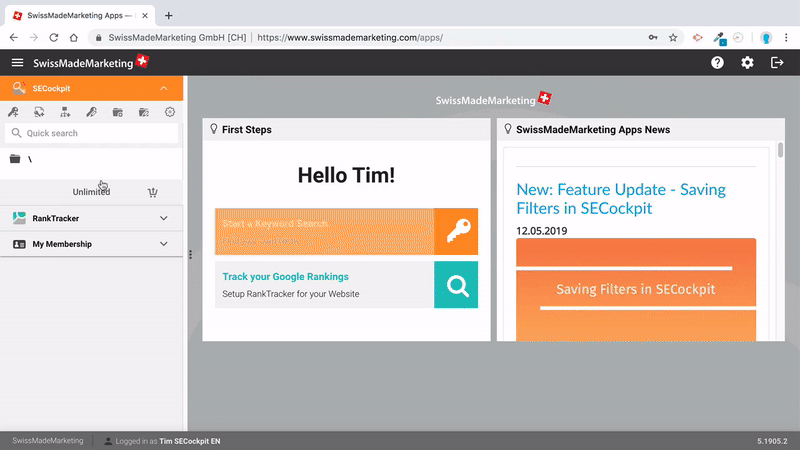Click SwissMadeMarketing logo in header
This screenshot has height=450, width=800.
tap(90, 63)
